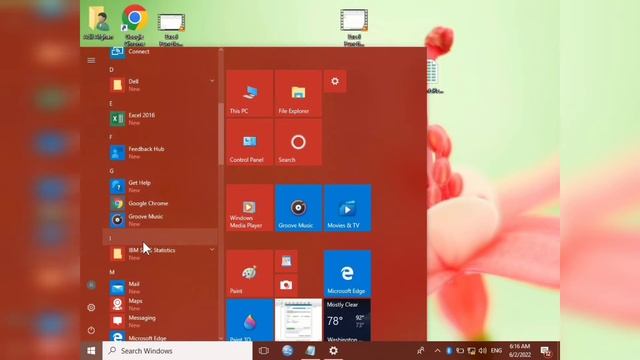Open the Control Panel tile
This screenshot has height=360, width=640.
pos(249,142)
